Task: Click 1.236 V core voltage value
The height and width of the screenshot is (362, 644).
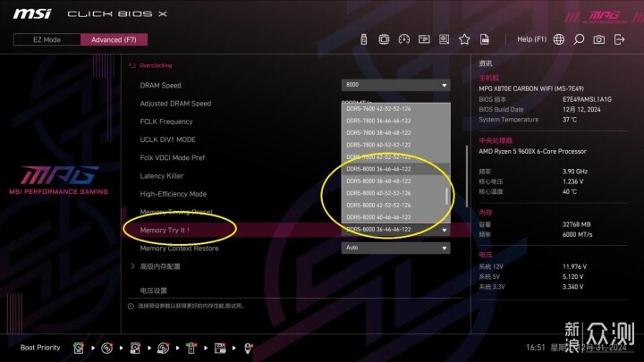Action: (x=573, y=181)
